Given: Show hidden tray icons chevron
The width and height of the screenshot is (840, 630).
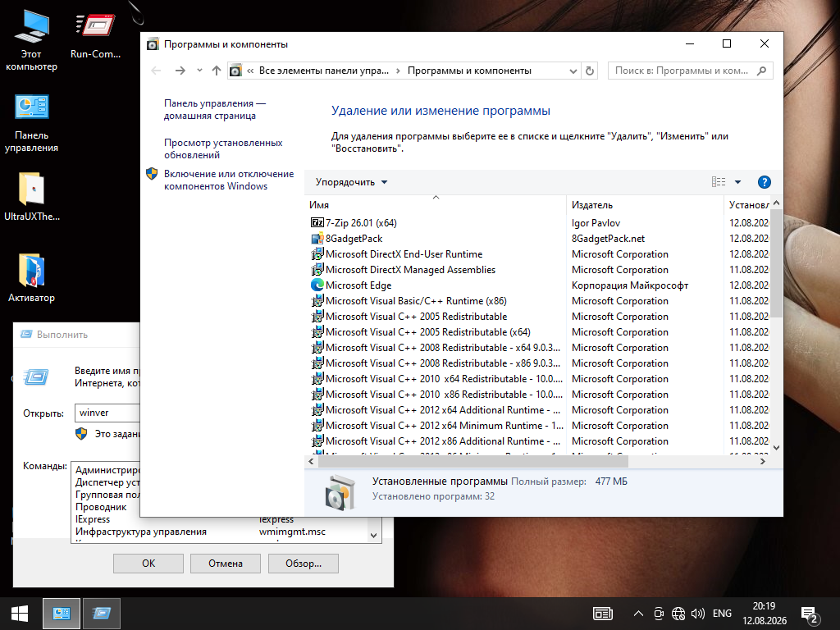Looking at the screenshot, I should click(x=638, y=614).
